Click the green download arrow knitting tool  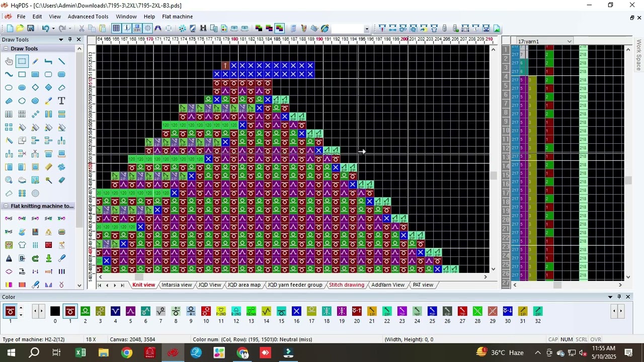pyautogui.click(x=48, y=258)
